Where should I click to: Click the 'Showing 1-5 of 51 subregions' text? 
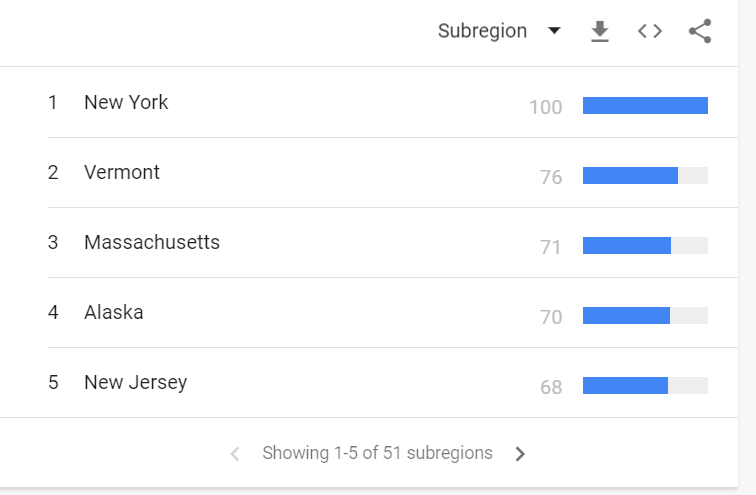[x=378, y=453]
